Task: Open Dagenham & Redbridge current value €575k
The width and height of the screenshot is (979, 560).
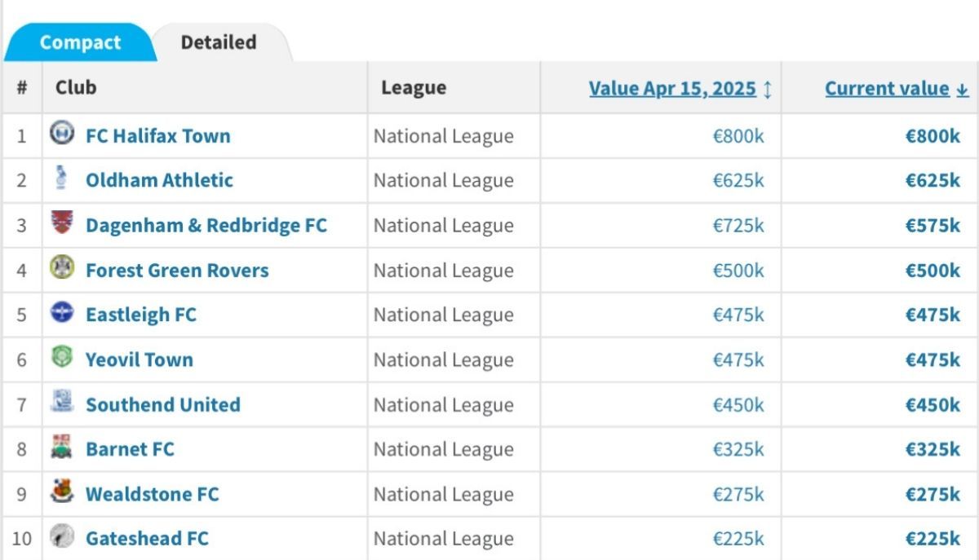Action: pyautogui.click(x=932, y=226)
